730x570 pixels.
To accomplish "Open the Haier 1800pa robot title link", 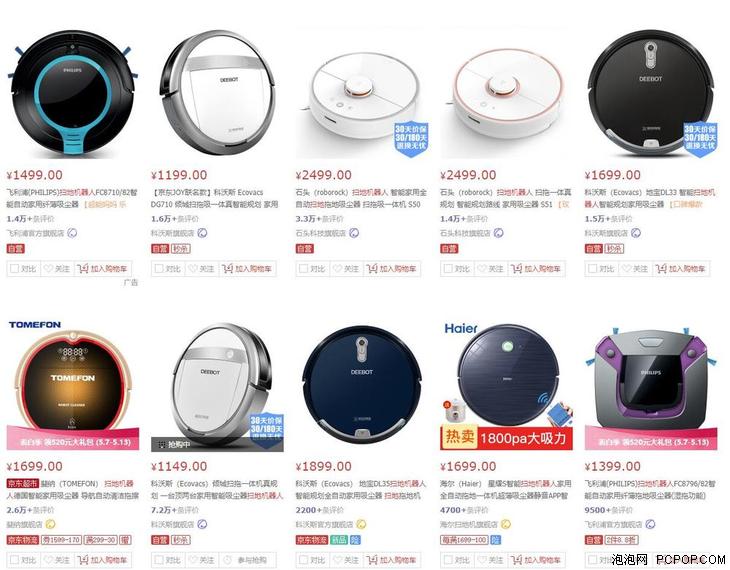I will 505,490.
